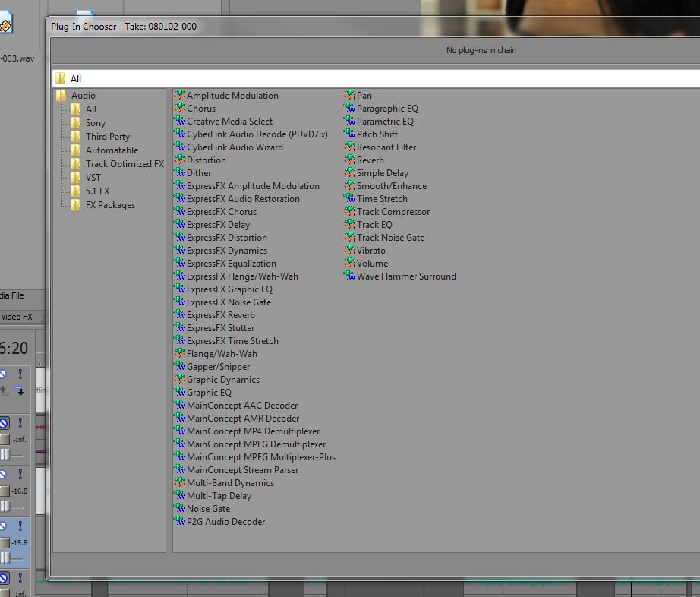
Task: Select the Multi-Band Dynamics plug-in
Action: (230, 483)
